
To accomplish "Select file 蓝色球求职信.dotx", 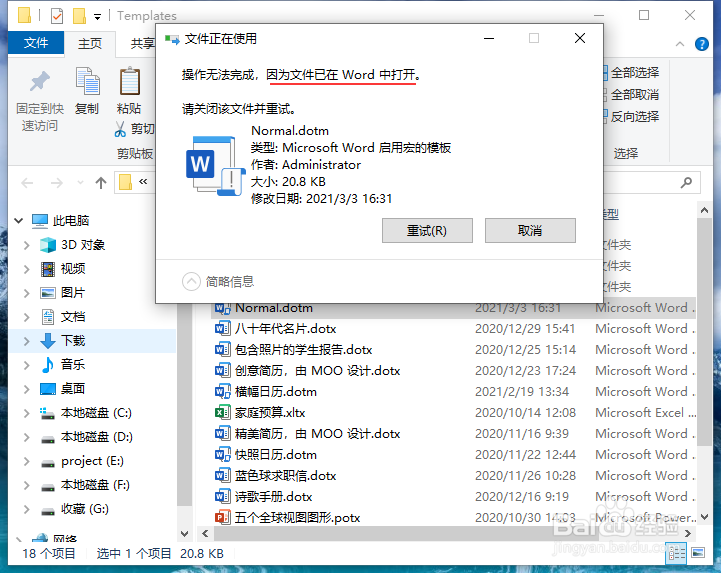I will (285, 476).
